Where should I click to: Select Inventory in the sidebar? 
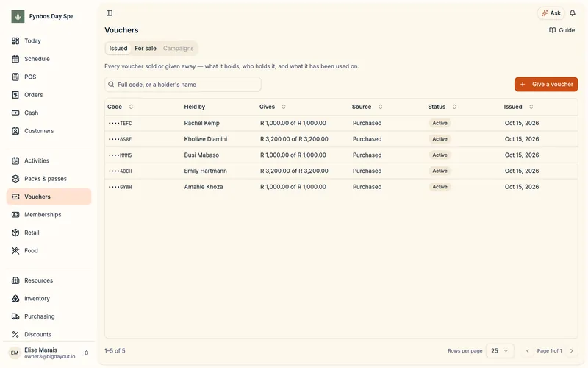(49, 298)
